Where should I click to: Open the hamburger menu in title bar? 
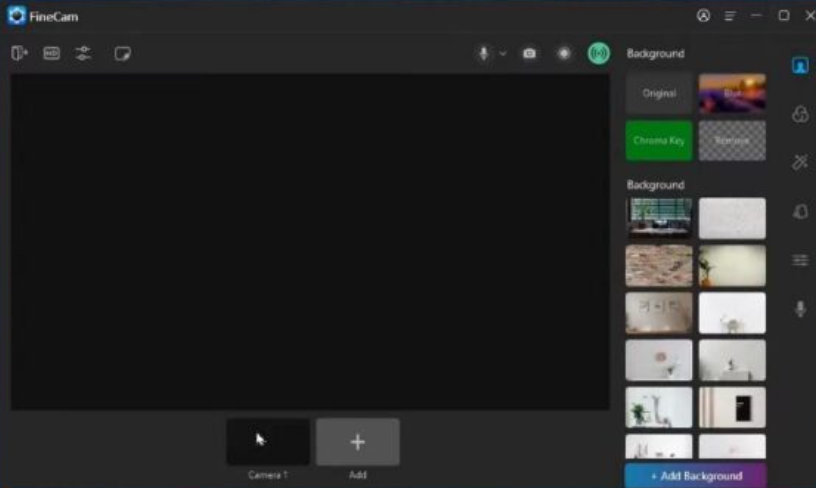pos(730,16)
